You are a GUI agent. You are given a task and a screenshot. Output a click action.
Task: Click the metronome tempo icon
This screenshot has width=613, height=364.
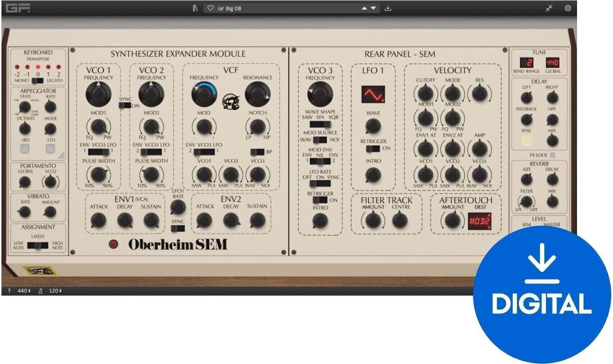coord(40,290)
